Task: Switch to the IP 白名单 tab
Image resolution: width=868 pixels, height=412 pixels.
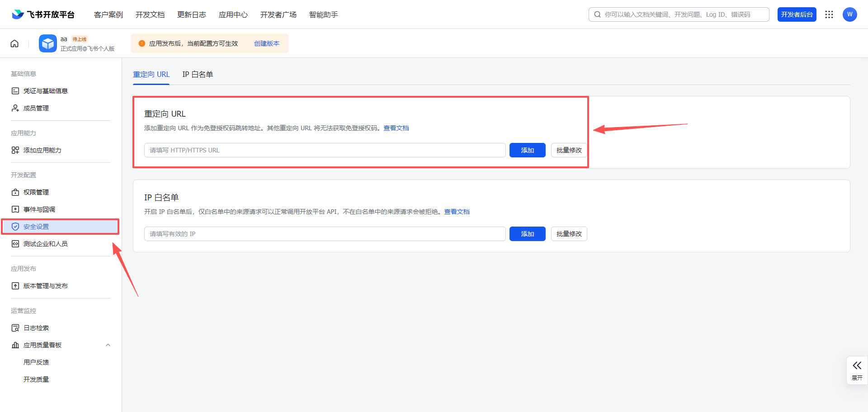Action: (x=198, y=75)
